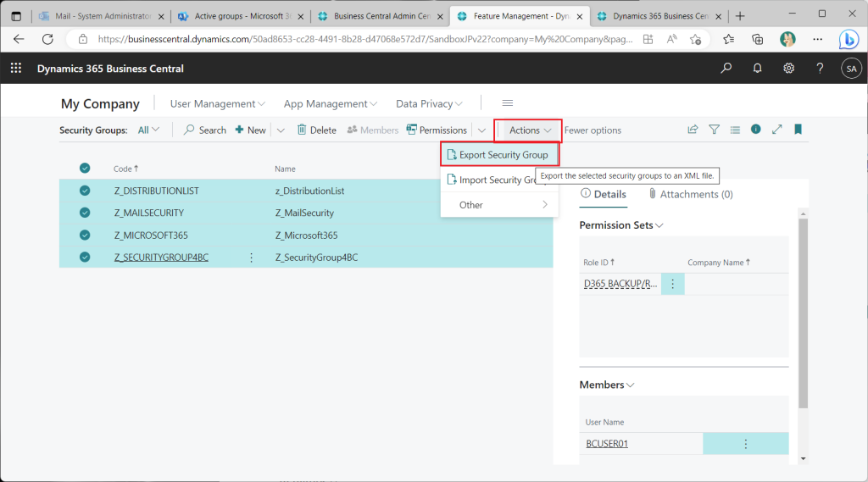Open browser collections icon

tap(757, 39)
